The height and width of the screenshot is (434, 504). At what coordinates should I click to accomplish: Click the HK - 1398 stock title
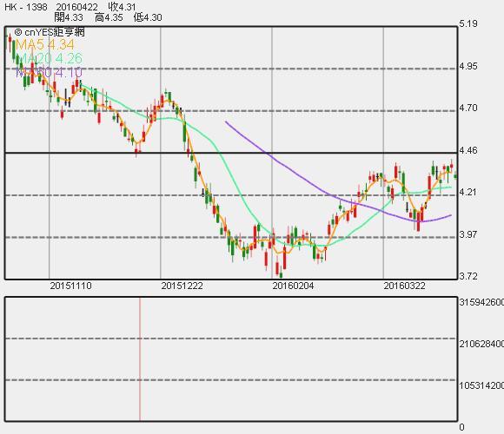(26, 6)
